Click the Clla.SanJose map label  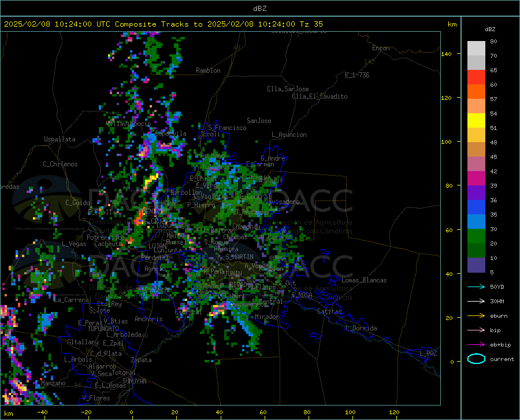pos(288,89)
